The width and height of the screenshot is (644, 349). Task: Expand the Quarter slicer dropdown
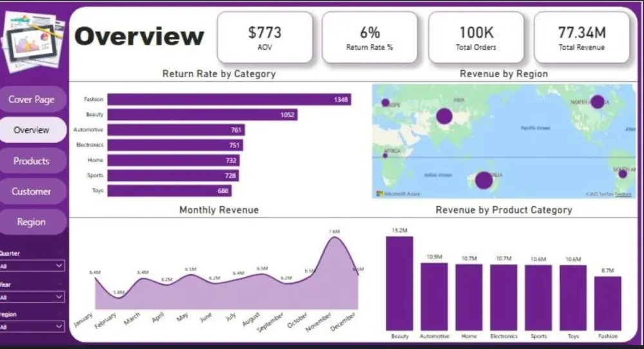coord(32,266)
